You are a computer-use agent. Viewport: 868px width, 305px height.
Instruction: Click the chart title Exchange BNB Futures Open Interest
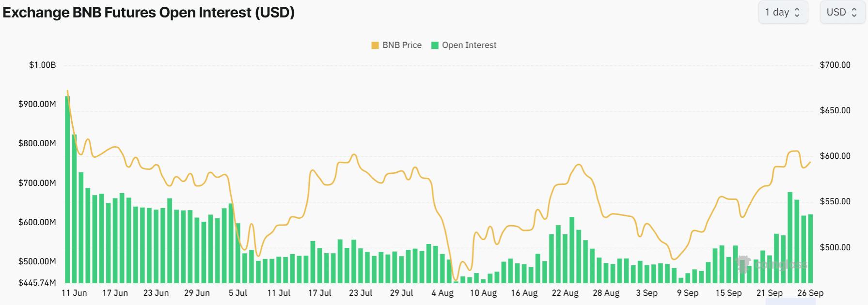[149, 12]
